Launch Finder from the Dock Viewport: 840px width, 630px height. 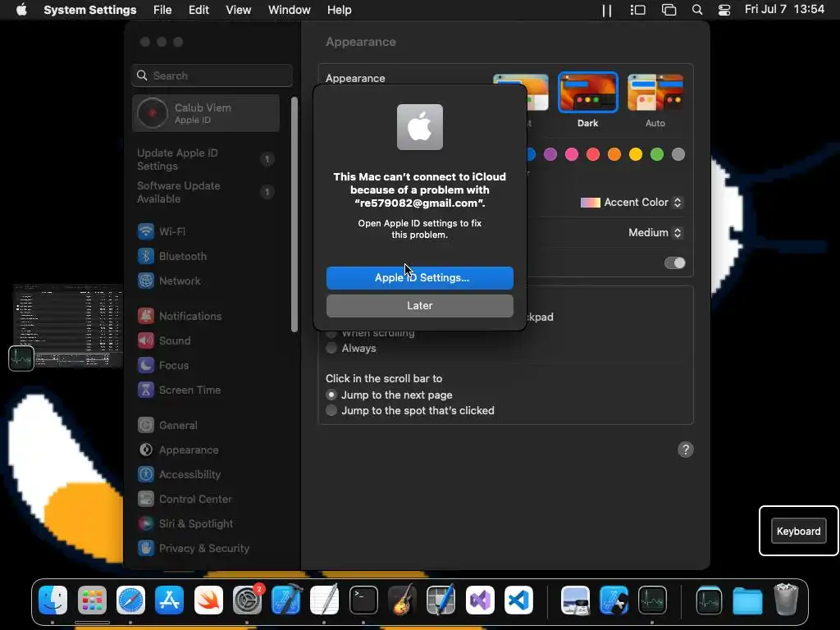click(x=52, y=600)
